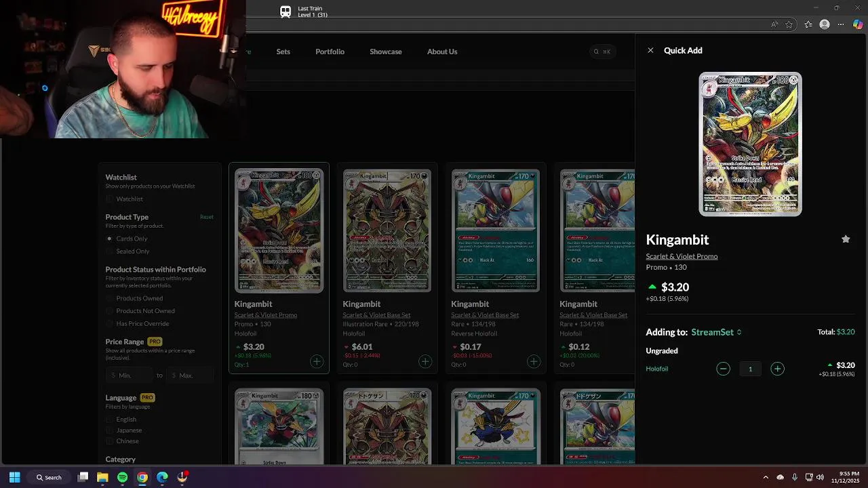Viewport: 868px width, 488px height.
Task: Add the $6.01 Kingambit Illustration Rare
Action: click(x=425, y=361)
